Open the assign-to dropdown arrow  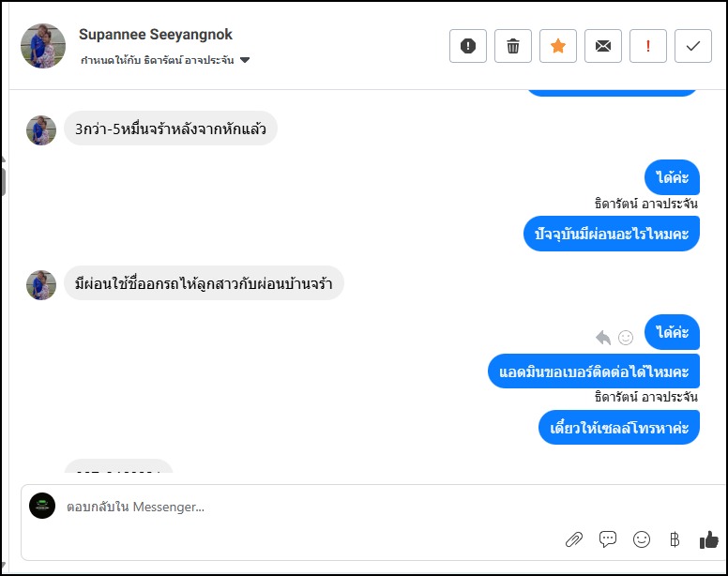(x=245, y=60)
